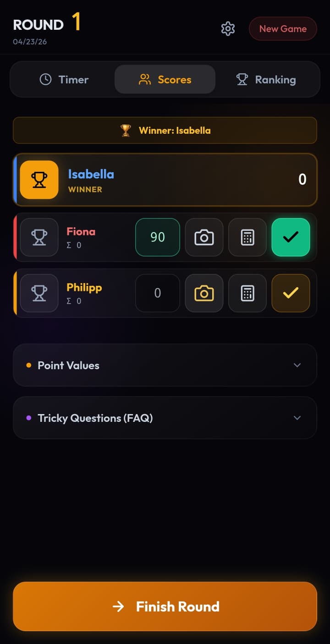Select the Scores tab
The width and height of the screenshot is (330, 644).
(165, 80)
